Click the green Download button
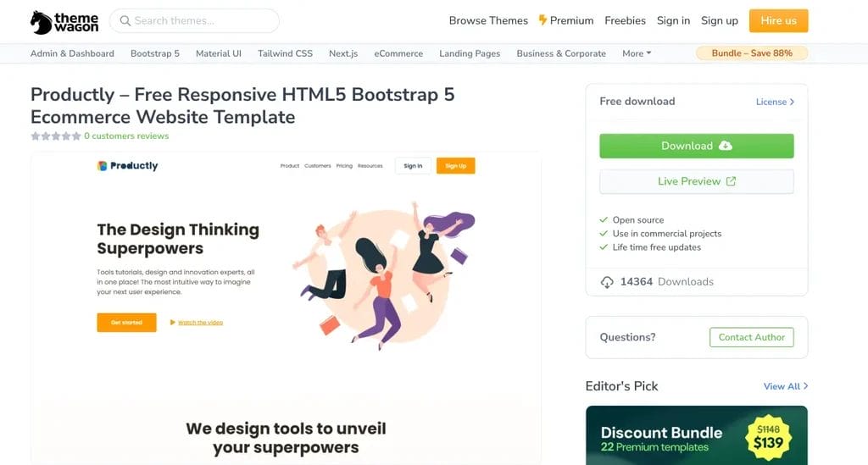Viewport: 868px width, 465px height. tap(697, 146)
